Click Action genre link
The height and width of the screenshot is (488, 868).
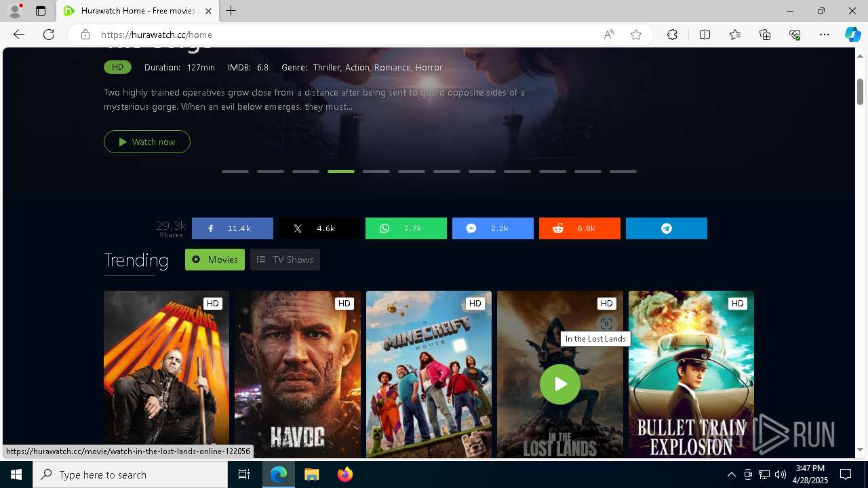357,68
